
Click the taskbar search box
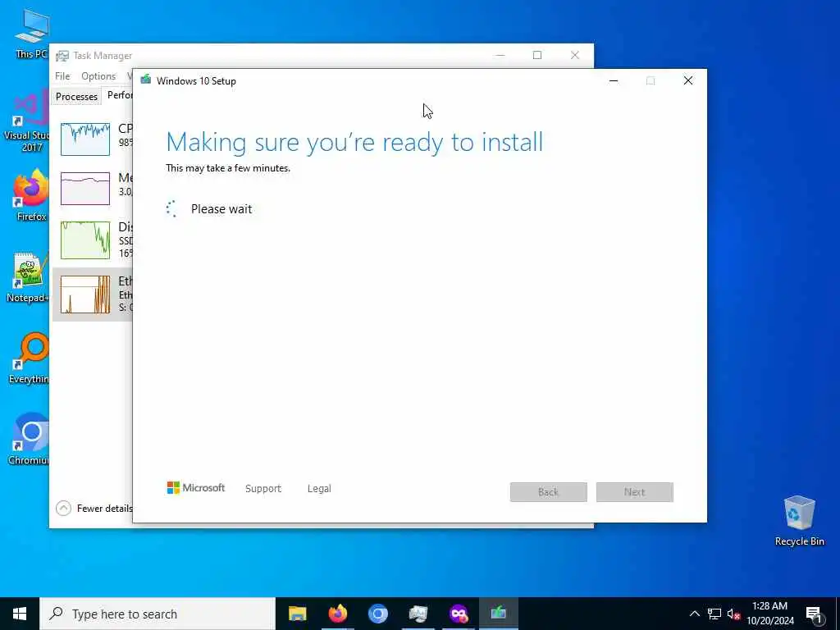(157, 614)
